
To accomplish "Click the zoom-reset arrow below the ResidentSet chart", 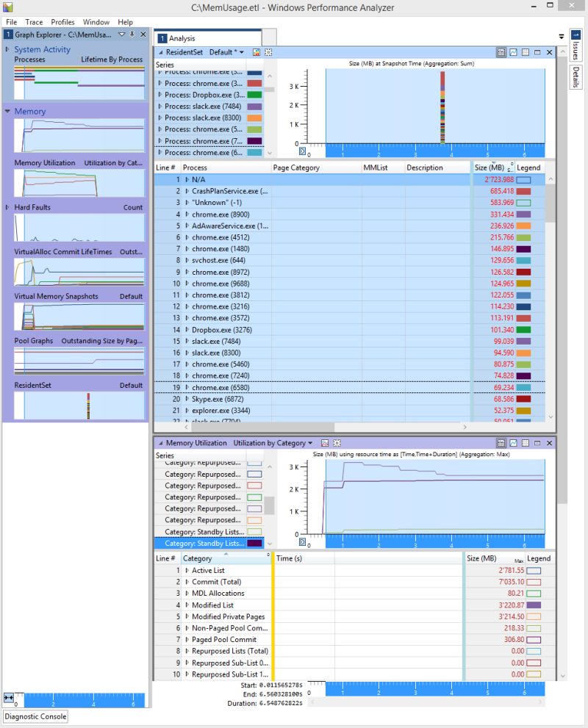I will pyautogui.click(x=303, y=151).
